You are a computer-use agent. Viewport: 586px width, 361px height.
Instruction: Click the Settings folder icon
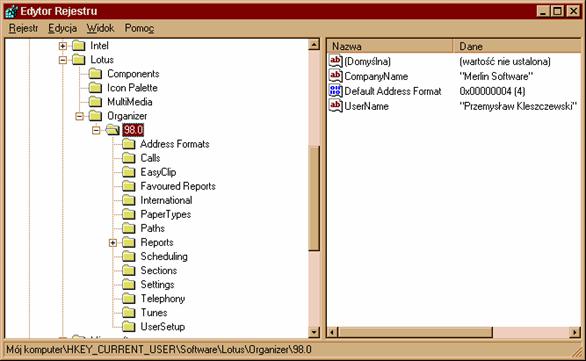click(129, 284)
